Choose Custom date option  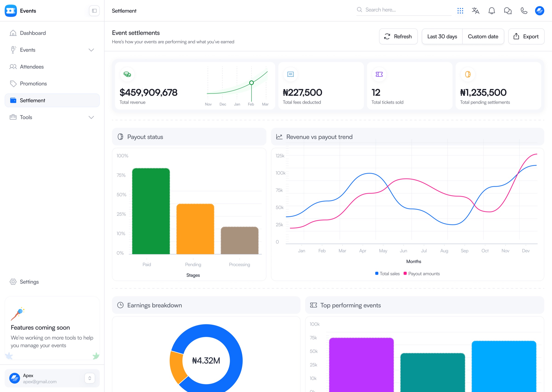click(x=483, y=37)
